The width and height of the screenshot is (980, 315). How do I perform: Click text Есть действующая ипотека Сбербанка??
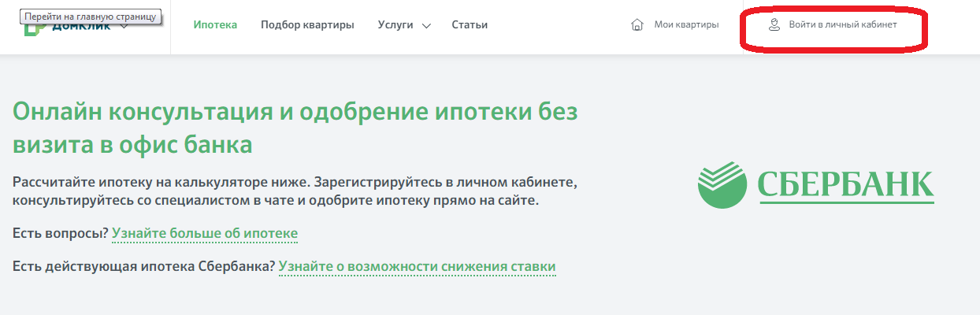coord(144,267)
